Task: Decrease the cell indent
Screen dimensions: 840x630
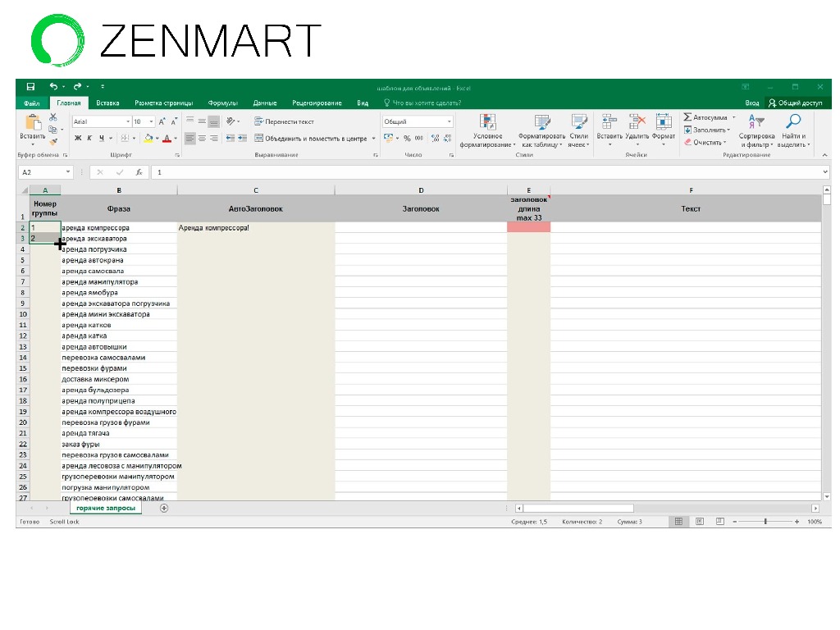Action: [231, 138]
